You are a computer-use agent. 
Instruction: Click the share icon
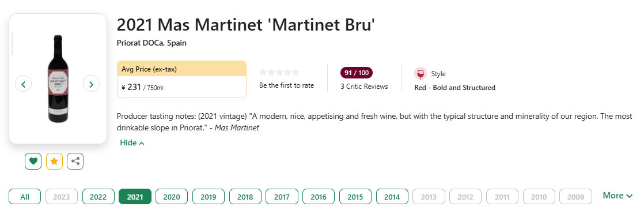pos(75,161)
